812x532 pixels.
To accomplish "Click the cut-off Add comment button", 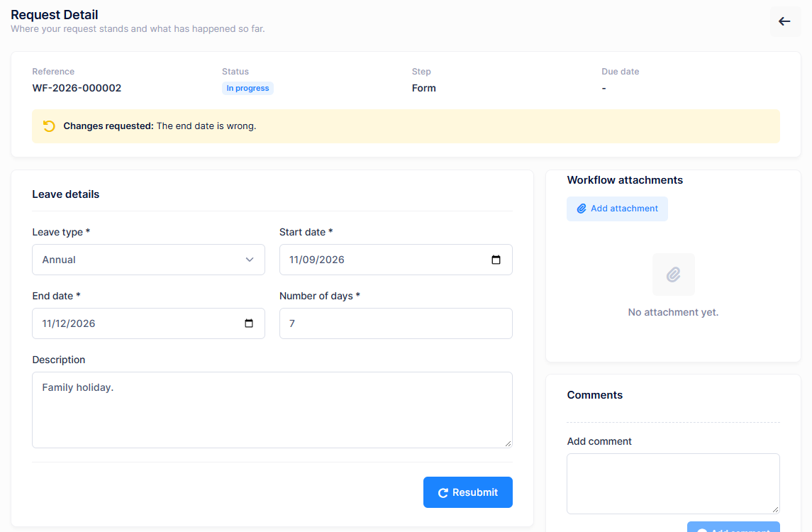I will coord(733,527).
